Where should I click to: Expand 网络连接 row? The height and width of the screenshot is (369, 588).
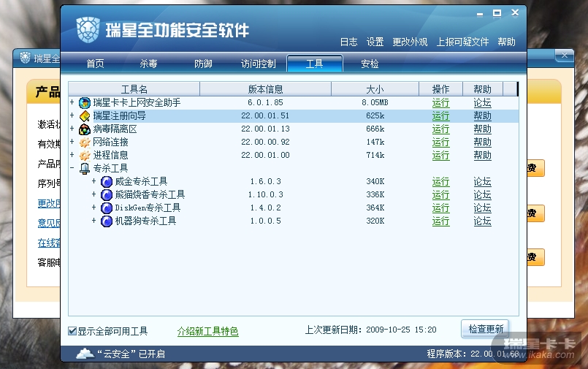[x=72, y=141]
